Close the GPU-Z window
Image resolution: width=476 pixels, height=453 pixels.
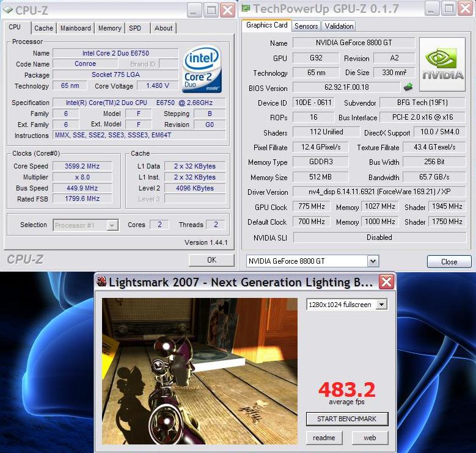click(466, 9)
